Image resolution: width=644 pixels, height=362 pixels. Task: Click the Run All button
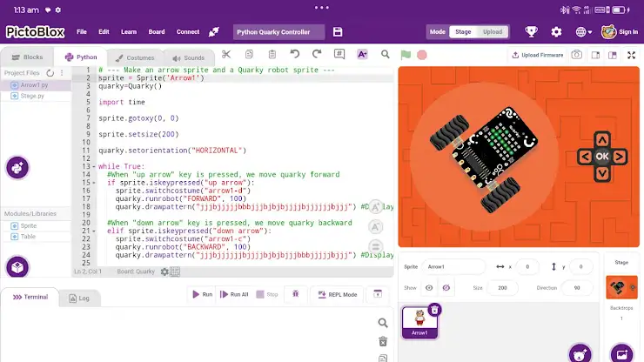(x=234, y=295)
